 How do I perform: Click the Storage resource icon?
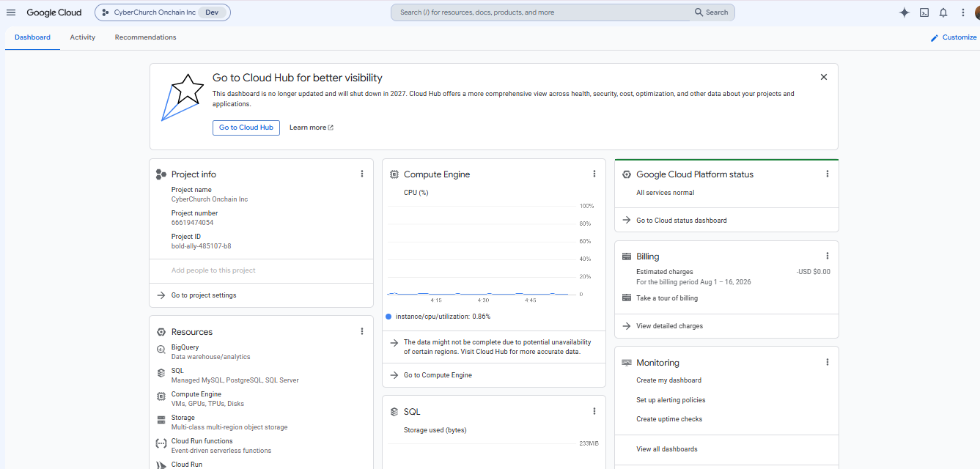pyautogui.click(x=161, y=420)
